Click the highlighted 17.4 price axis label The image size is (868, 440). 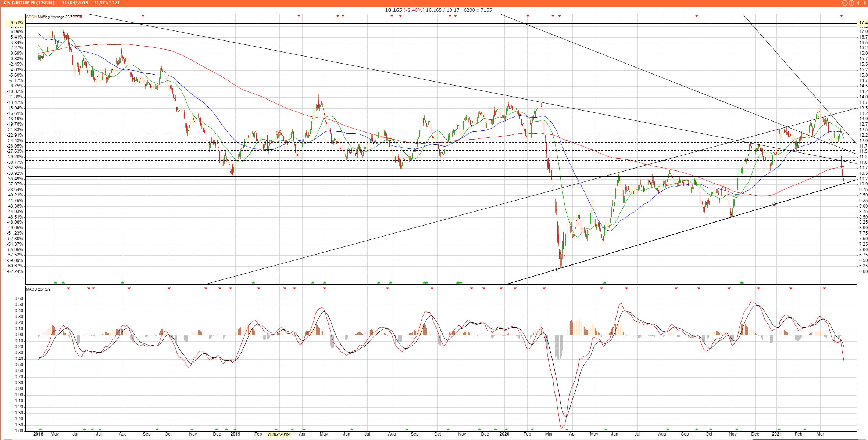pos(863,23)
